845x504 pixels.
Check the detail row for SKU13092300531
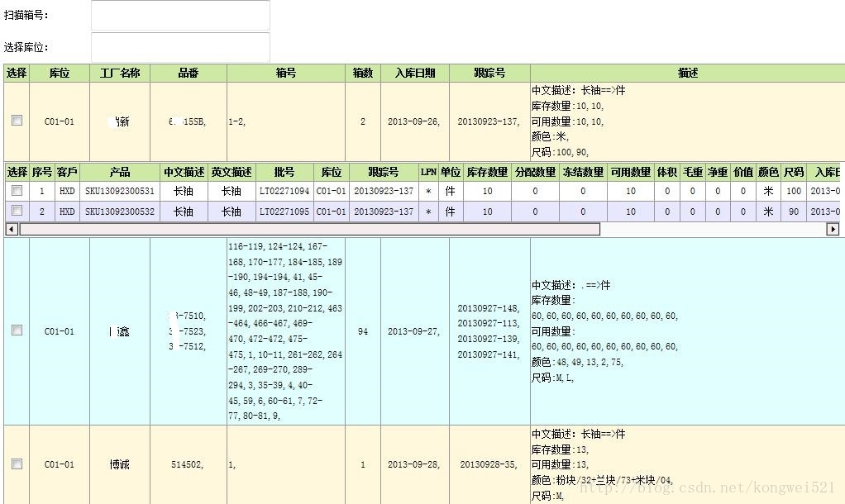coord(17,191)
